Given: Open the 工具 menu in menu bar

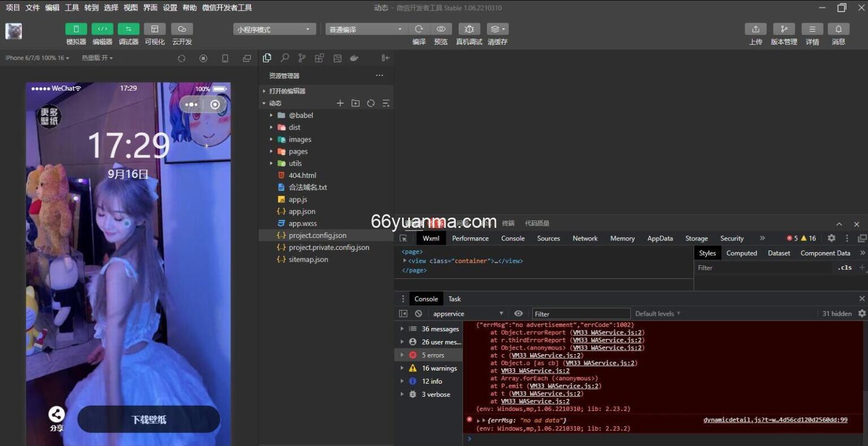Looking at the screenshot, I should (x=72, y=7).
